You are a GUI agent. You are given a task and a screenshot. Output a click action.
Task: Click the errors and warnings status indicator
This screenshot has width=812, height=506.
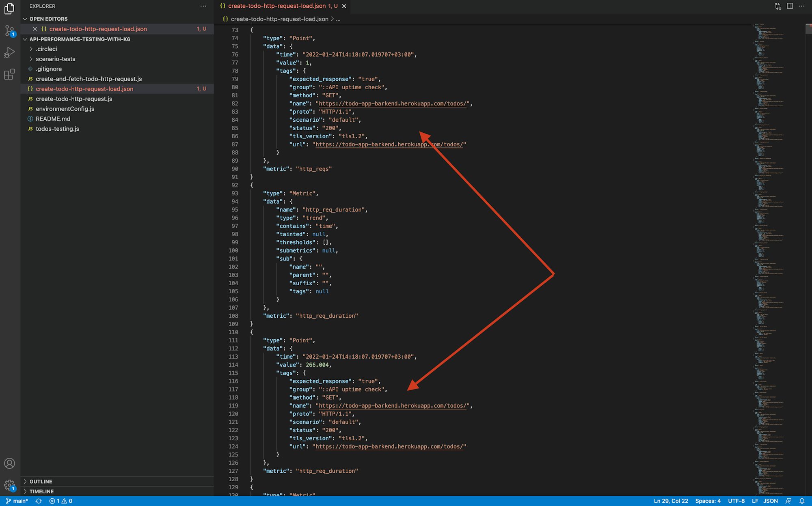60,501
